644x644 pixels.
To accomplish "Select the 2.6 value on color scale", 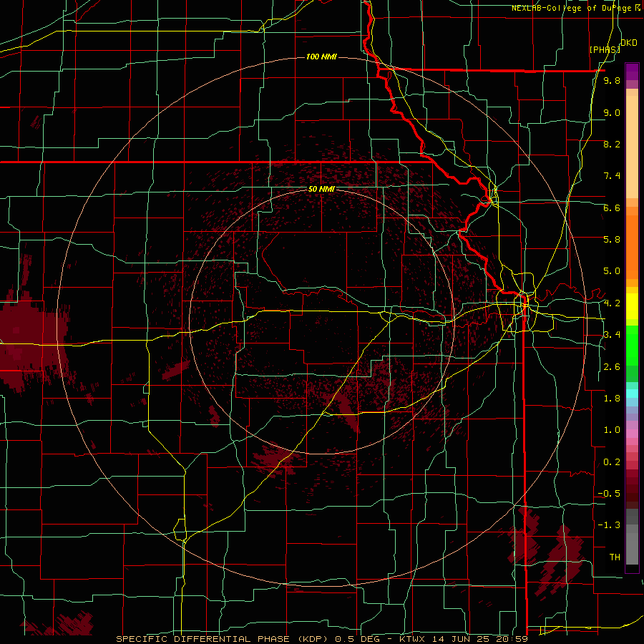I will tap(612, 367).
